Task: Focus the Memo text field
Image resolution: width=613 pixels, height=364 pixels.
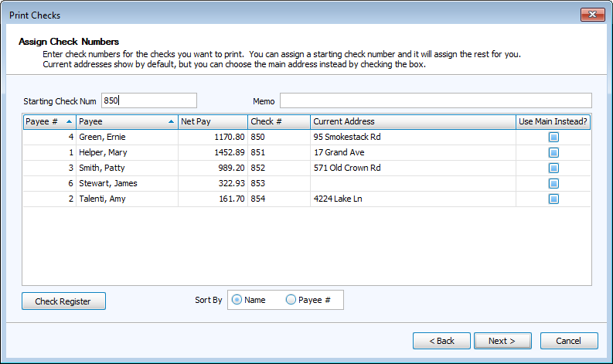Action: pos(435,100)
